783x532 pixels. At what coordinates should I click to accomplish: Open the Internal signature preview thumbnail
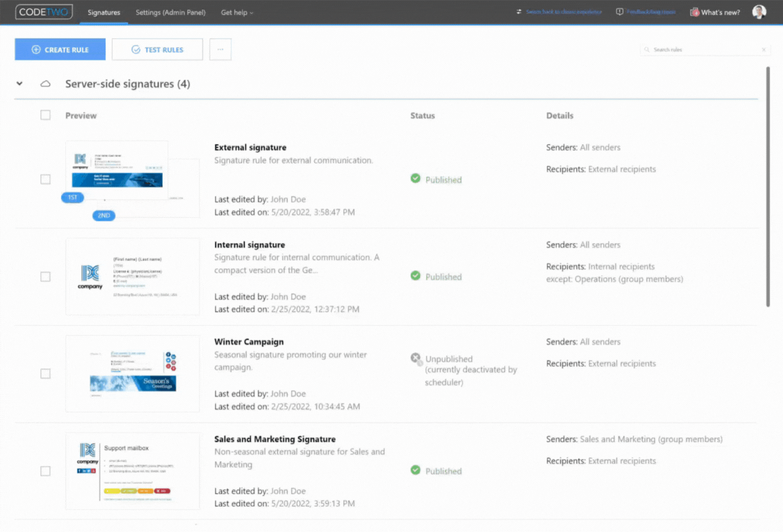[133, 276]
